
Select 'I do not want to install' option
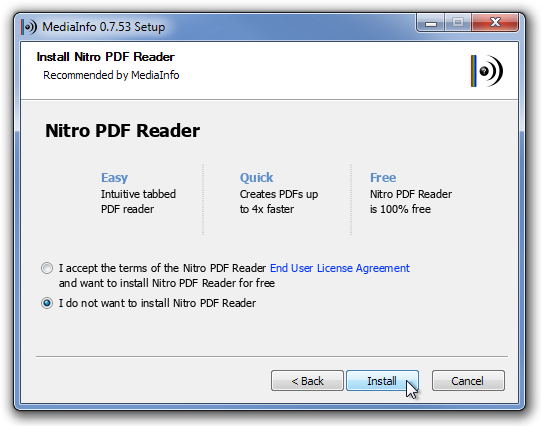47,303
